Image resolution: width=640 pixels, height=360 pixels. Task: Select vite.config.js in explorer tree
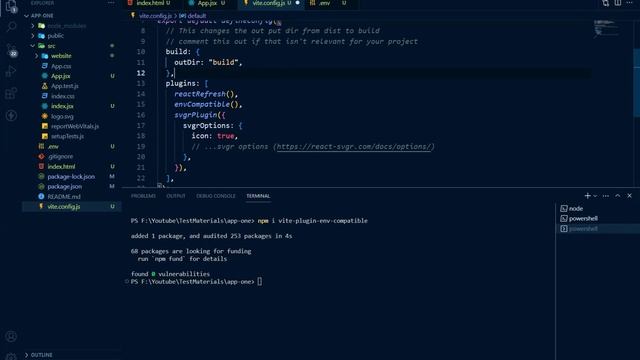(x=64, y=207)
